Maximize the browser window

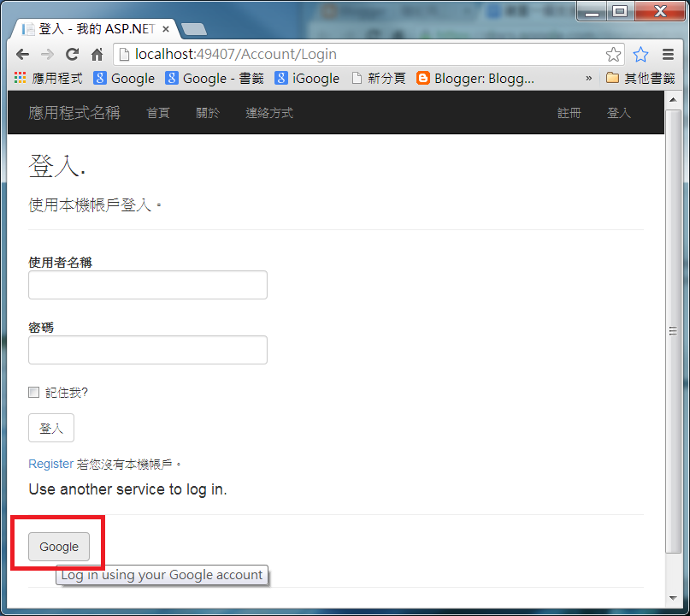tap(620, 12)
